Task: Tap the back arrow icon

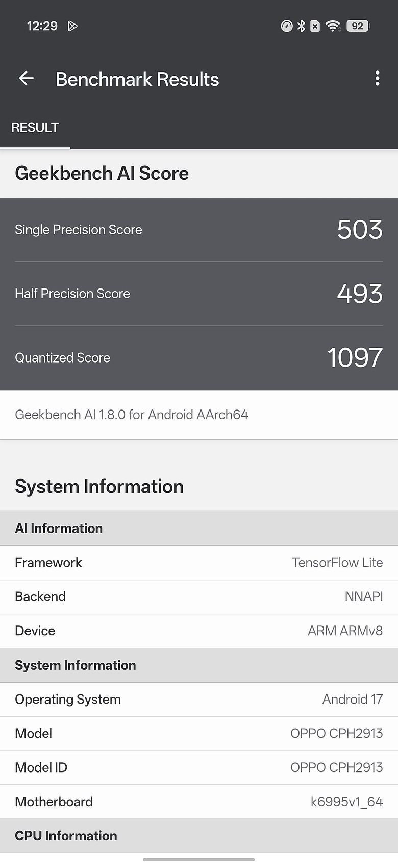Action: 26,78
